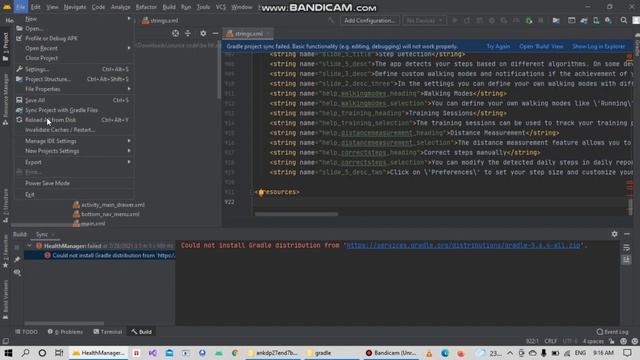Open the File menu in menu bar
This screenshot has height=360, width=640.
(21, 7)
